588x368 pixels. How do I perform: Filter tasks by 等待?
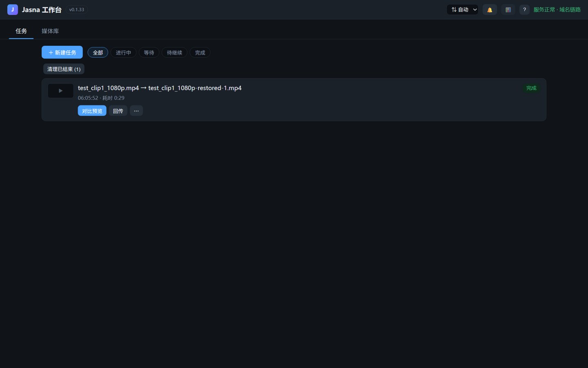coord(149,52)
